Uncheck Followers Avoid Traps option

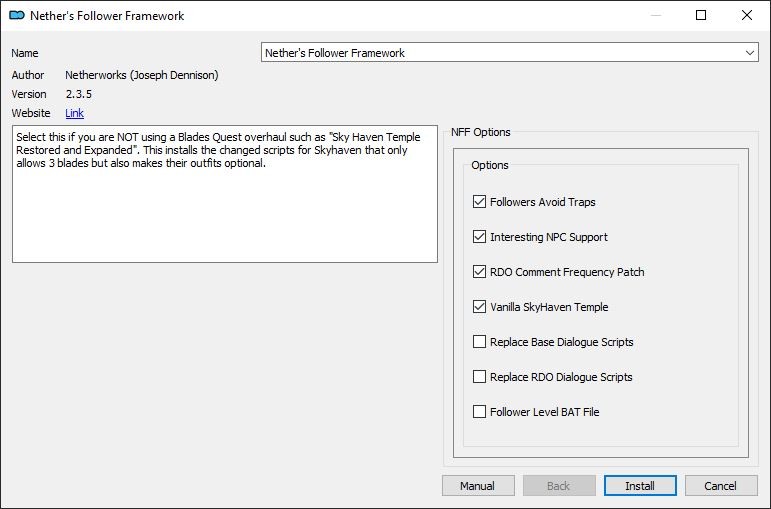coord(479,202)
